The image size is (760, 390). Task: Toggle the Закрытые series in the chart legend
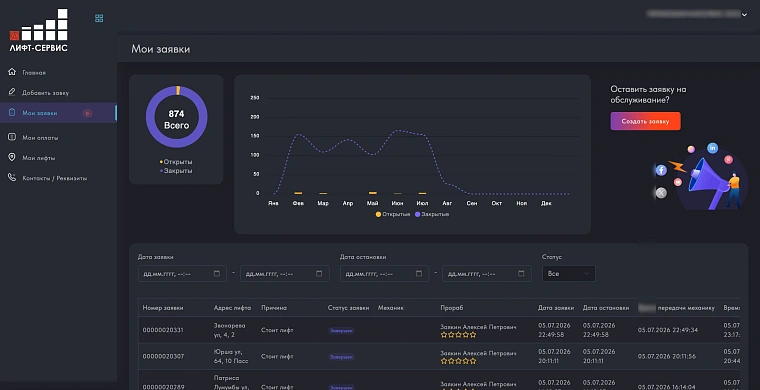coord(432,214)
